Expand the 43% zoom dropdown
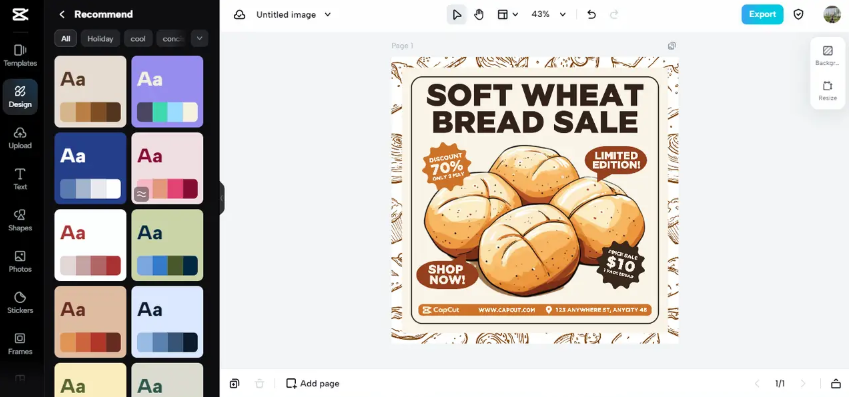 pos(548,15)
